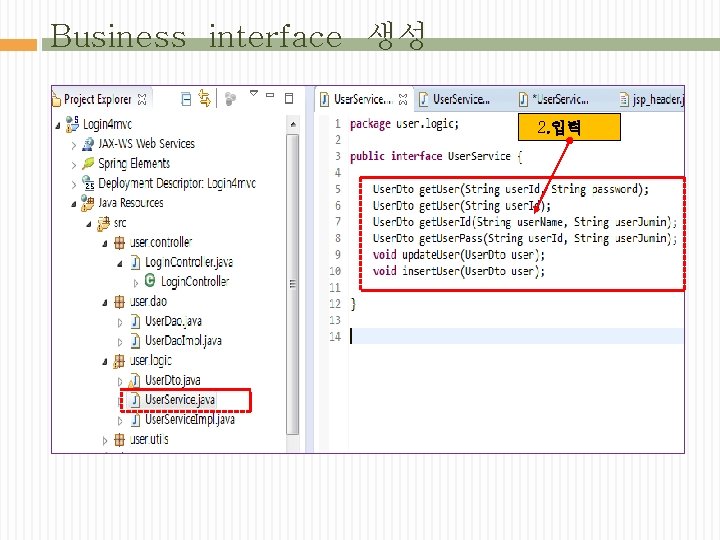Expand the UserDto.java node
720x540 pixels.
coord(120,382)
